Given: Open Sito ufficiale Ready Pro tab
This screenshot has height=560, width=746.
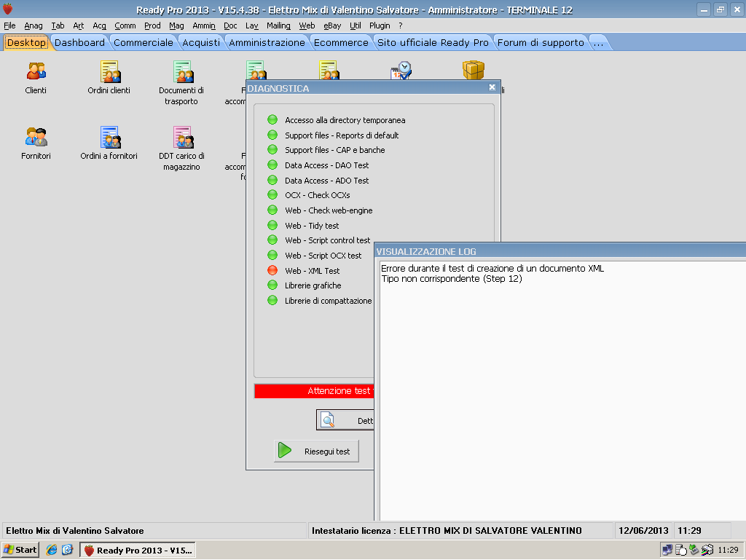Looking at the screenshot, I should pos(433,43).
